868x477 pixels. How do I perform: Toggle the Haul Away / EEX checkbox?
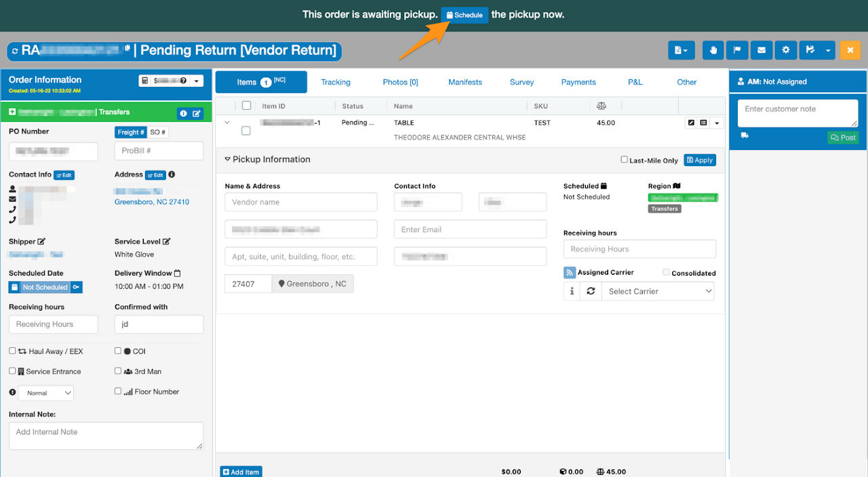(13, 351)
